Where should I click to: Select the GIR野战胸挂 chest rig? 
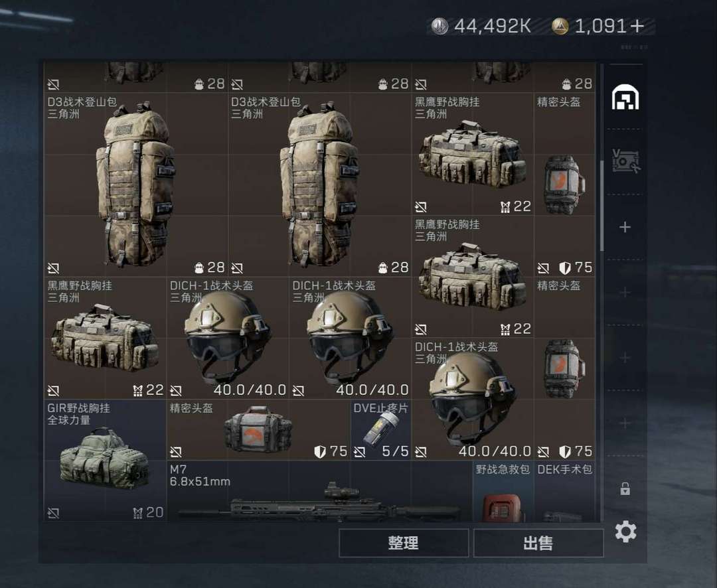(x=105, y=461)
